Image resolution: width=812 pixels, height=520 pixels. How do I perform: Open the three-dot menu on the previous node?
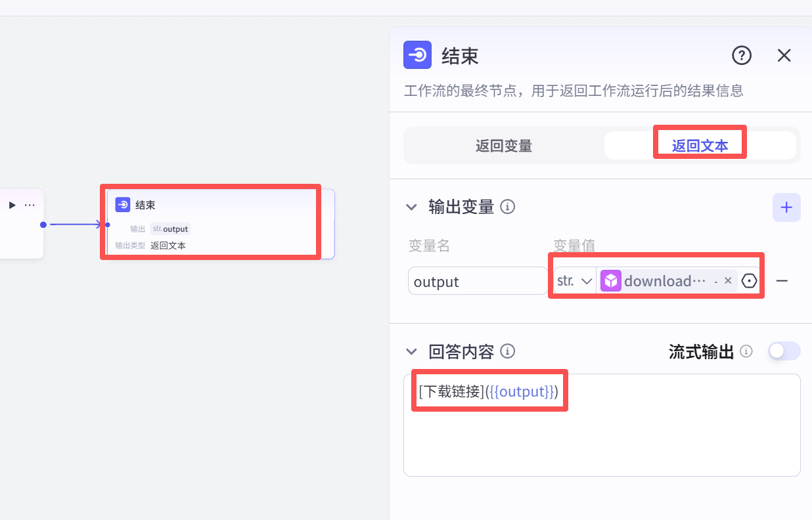[x=30, y=206]
